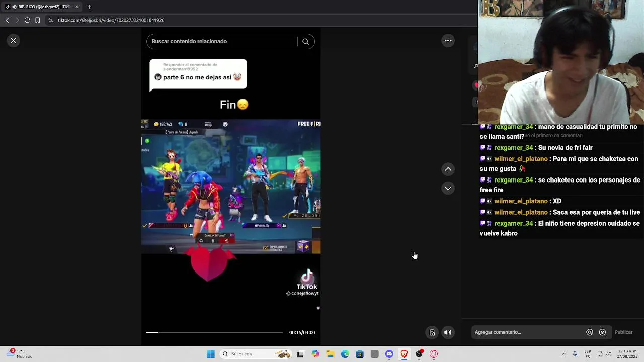Seek on the video progress bar
The image size is (644, 362).
click(x=214, y=332)
